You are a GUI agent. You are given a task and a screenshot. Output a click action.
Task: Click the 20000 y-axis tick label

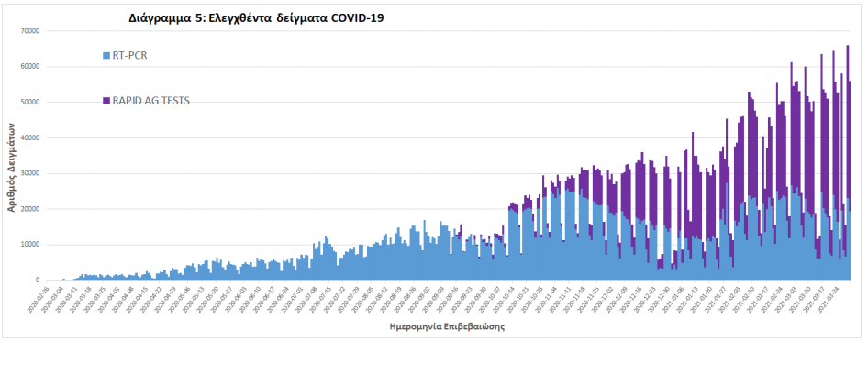point(30,209)
